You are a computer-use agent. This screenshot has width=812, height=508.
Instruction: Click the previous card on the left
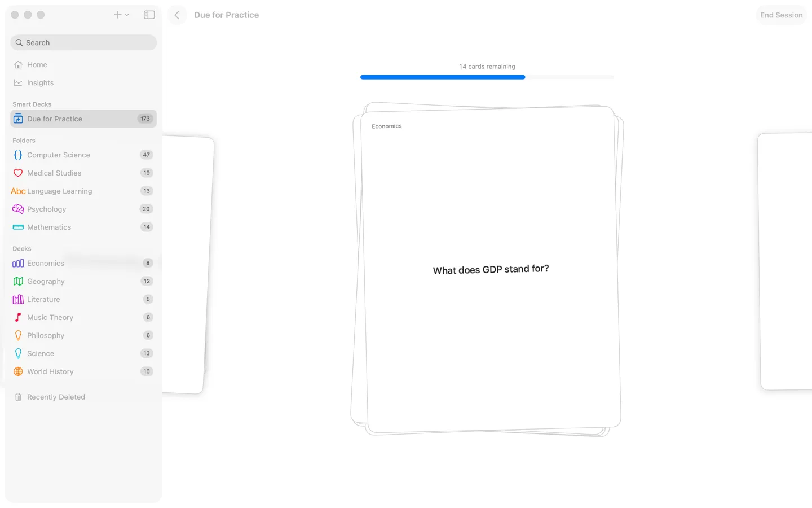[188, 265]
